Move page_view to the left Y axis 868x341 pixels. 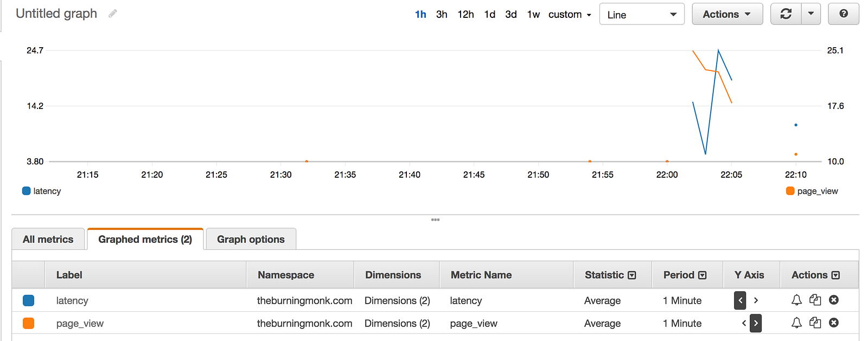pos(744,323)
